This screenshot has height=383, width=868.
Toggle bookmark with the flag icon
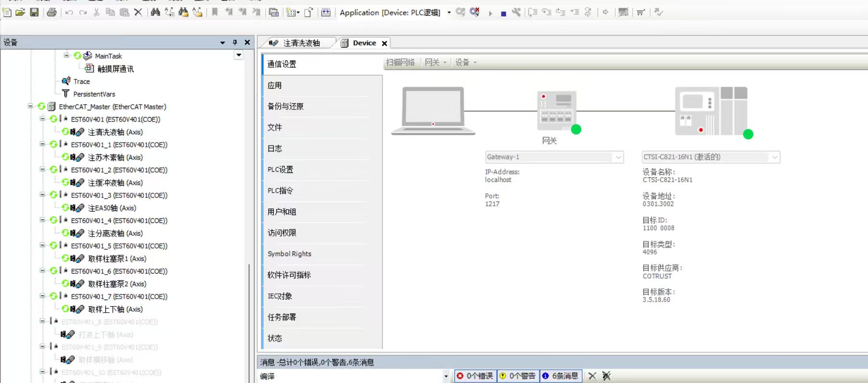215,12
